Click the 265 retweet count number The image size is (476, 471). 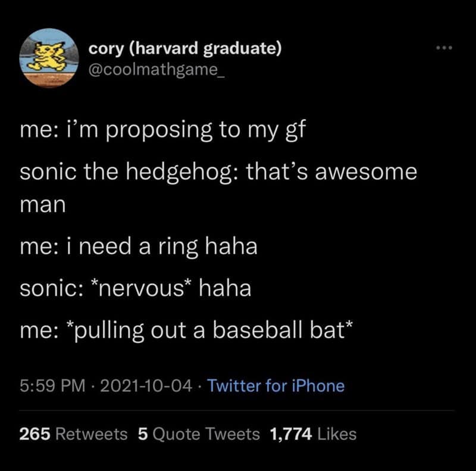[x=35, y=434]
